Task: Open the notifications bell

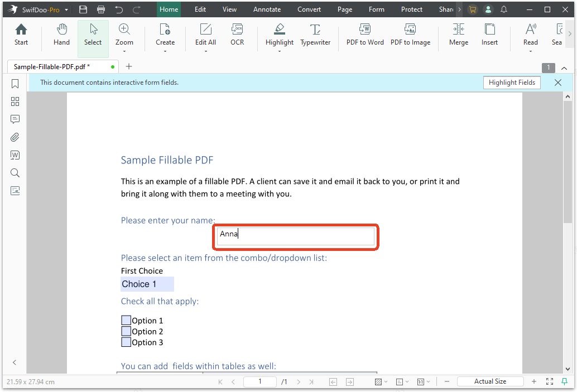Action: point(504,9)
